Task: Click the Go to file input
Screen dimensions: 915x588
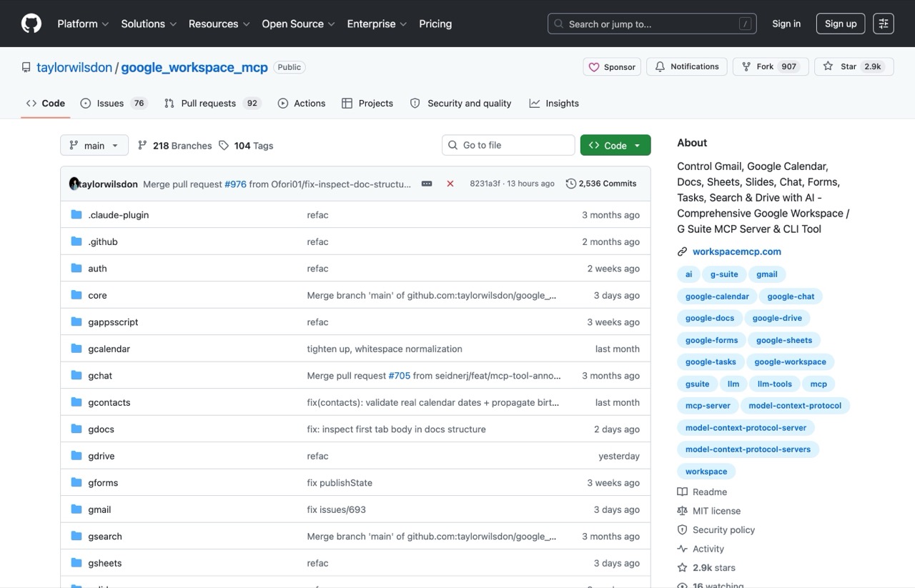Action: coord(508,145)
